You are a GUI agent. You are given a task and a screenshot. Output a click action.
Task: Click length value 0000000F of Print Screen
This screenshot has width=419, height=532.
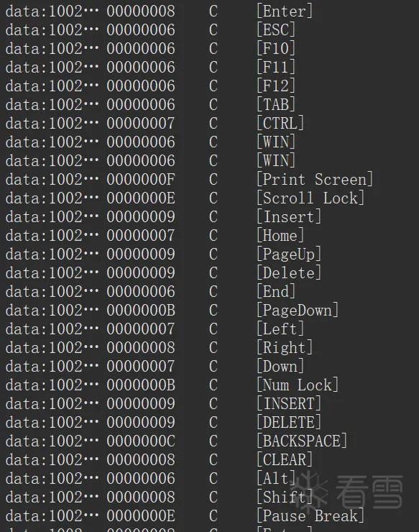coord(141,180)
